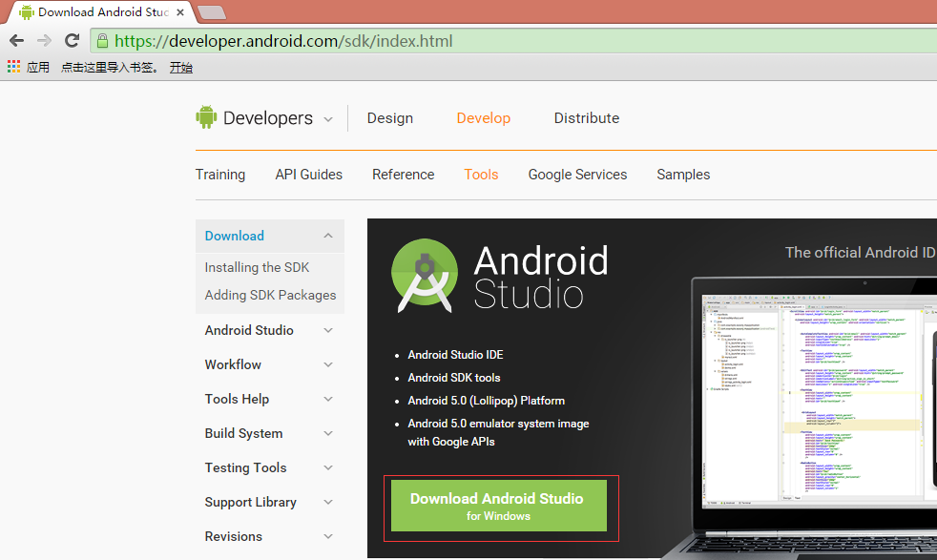Viewport: 937px width, 560px height.
Task: Click the 'Android SDK tools' bullet text
Action: [454, 378]
